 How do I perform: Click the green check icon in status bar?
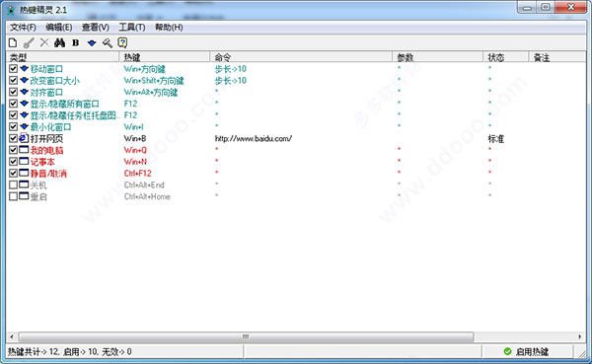coord(507,351)
